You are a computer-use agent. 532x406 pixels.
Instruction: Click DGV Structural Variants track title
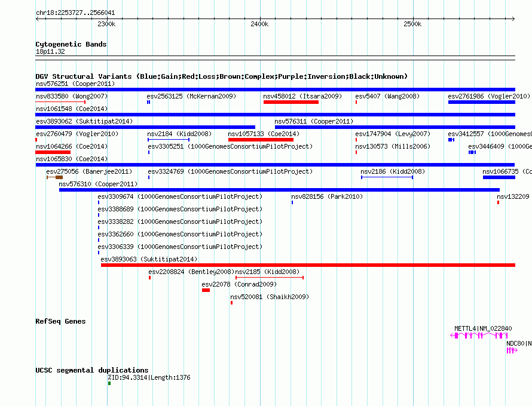click(x=222, y=76)
